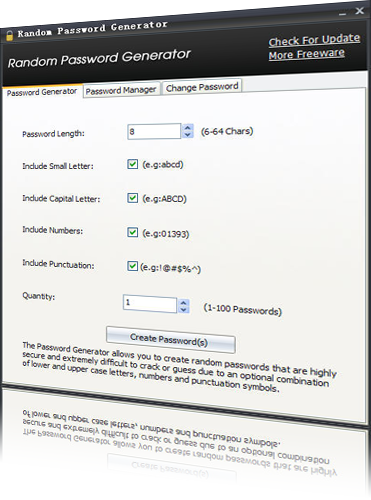
Task: Close the Random Password Generator window
Action: tap(359, 11)
